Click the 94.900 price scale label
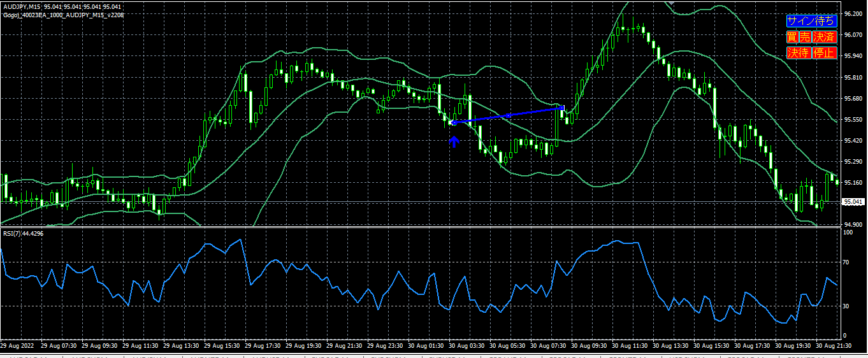The width and height of the screenshot is (868, 358). pos(853,224)
